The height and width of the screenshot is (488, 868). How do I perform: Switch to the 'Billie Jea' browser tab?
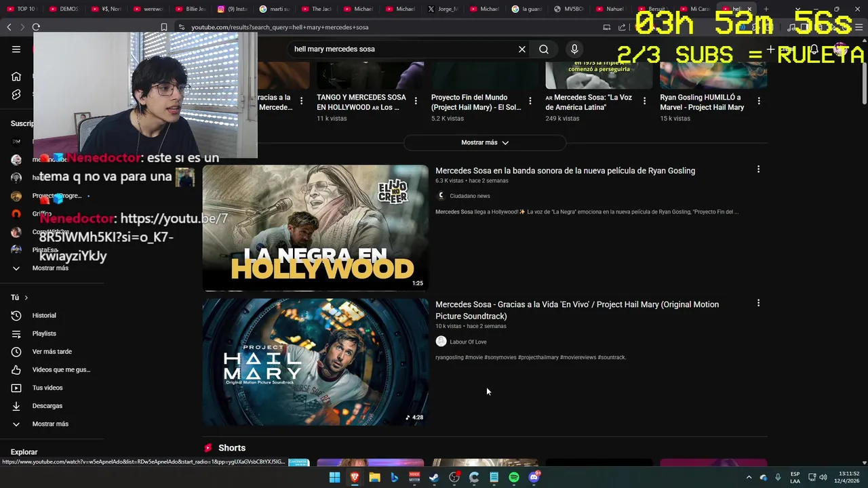(x=190, y=9)
